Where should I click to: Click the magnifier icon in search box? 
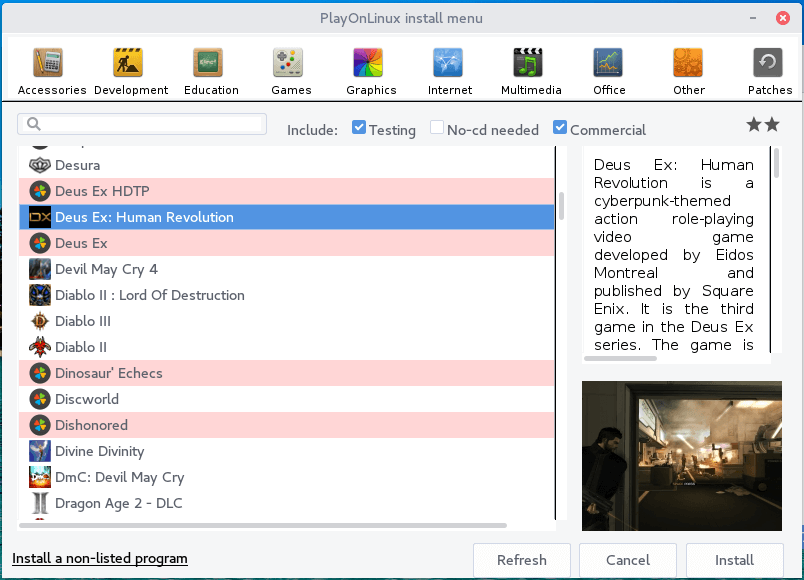pyautogui.click(x=34, y=124)
